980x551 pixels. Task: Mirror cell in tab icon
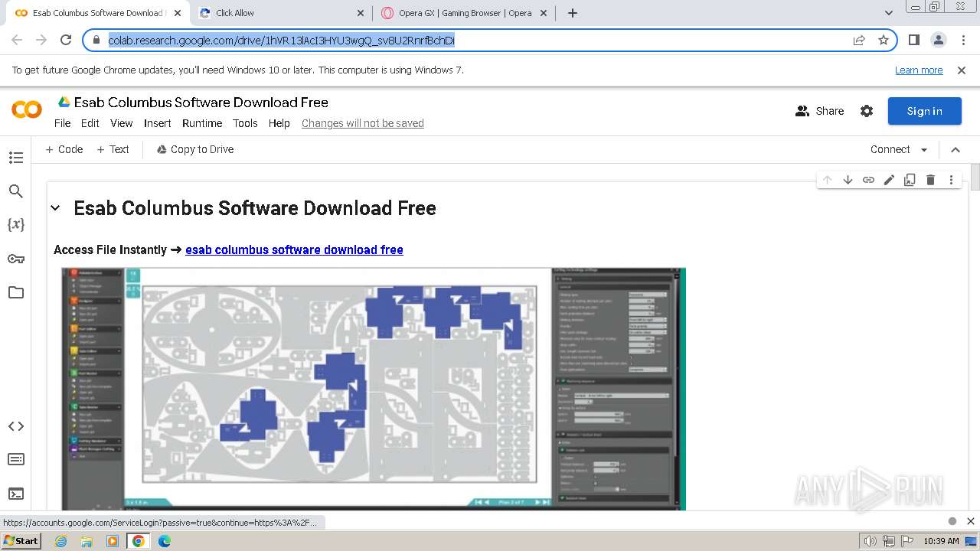(x=910, y=180)
